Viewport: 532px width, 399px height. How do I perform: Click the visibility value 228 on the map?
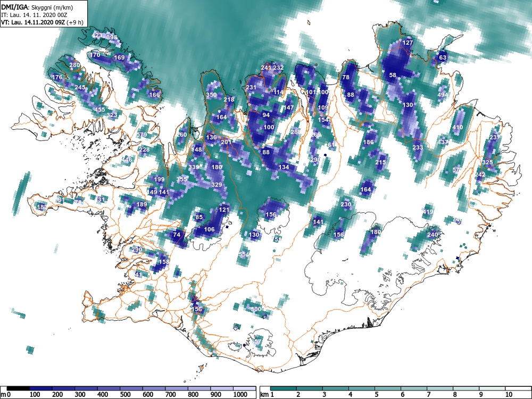coord(144,149)
